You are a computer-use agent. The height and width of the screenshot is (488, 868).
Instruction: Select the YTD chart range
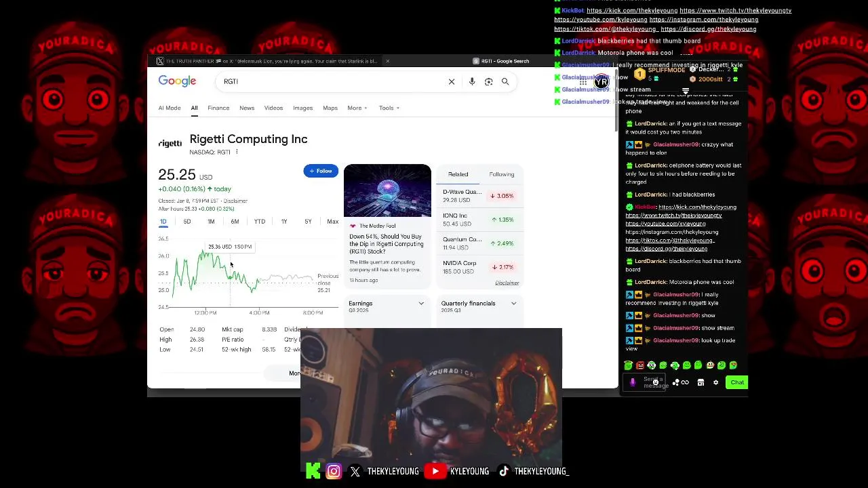coord(260,222)
